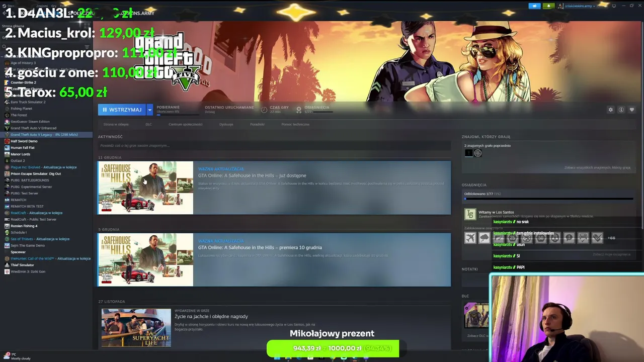Click the checkmark locked achievement icon
The height and width of the screenshot is (362, 644).
click(x=597, y=238)
